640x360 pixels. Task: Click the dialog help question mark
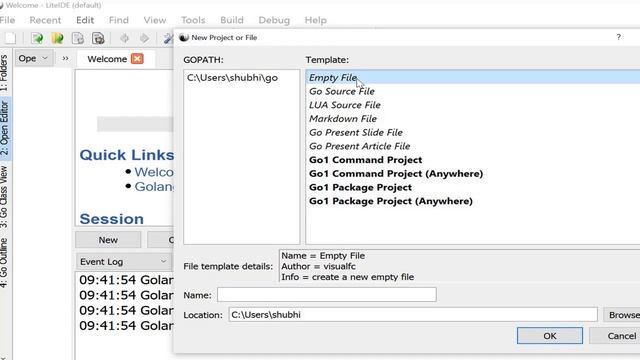[x=618, y=37]
